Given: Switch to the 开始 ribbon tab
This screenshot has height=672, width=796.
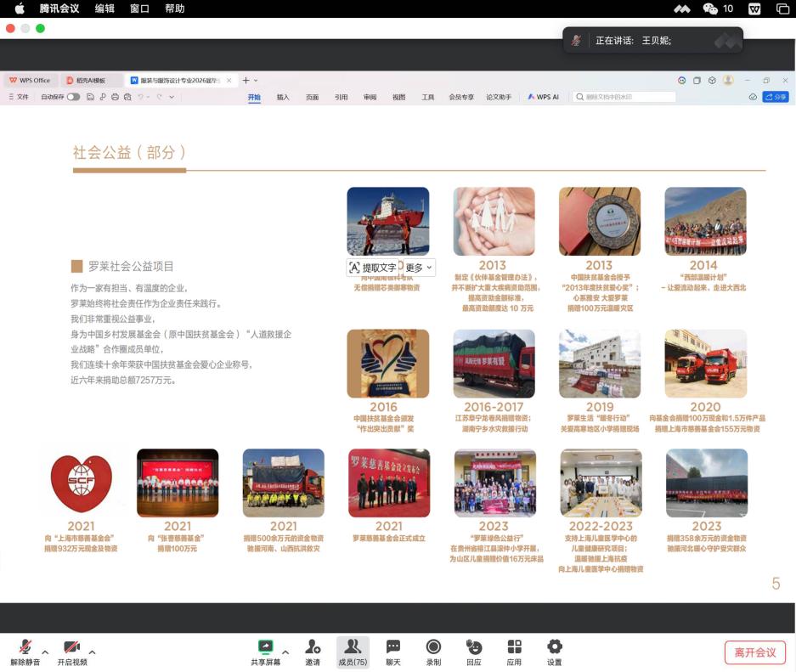Looking at the screenshot, I should [254, 97].
